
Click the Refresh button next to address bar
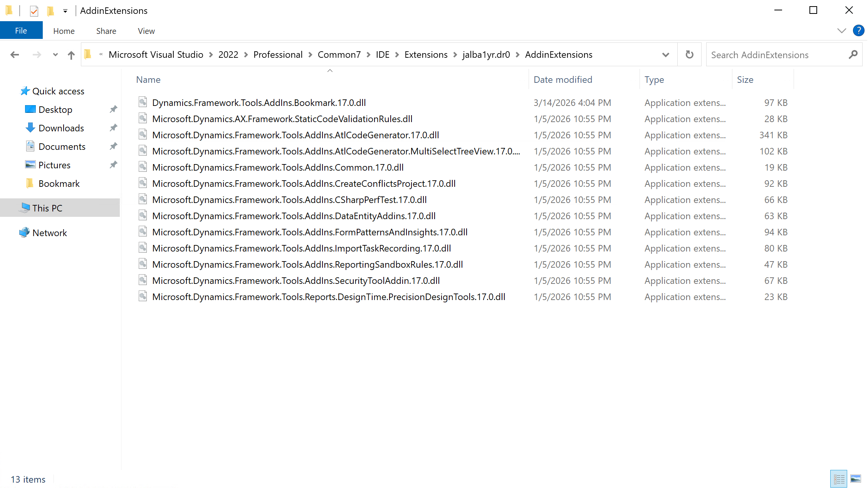(x=689, y=55)
